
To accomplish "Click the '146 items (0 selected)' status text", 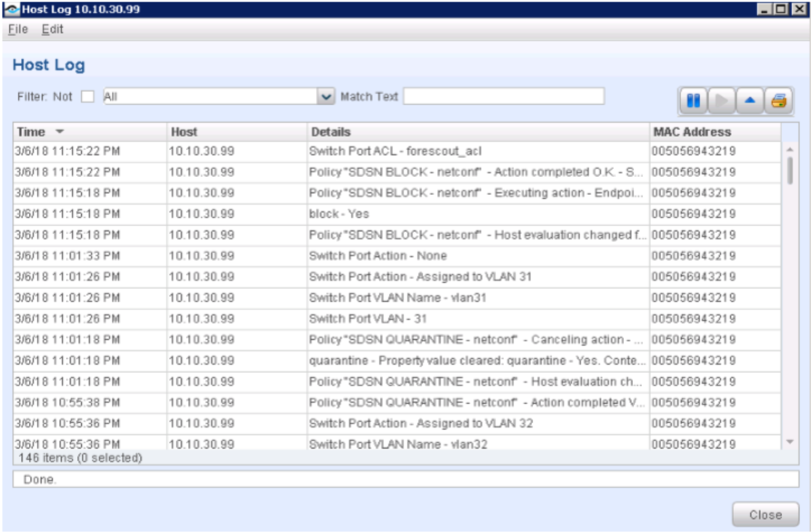I will click(x=80, y=458).
